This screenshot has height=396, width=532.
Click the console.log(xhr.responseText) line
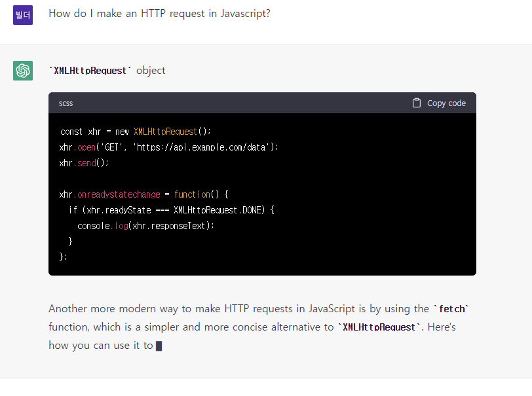coord(146,226)
